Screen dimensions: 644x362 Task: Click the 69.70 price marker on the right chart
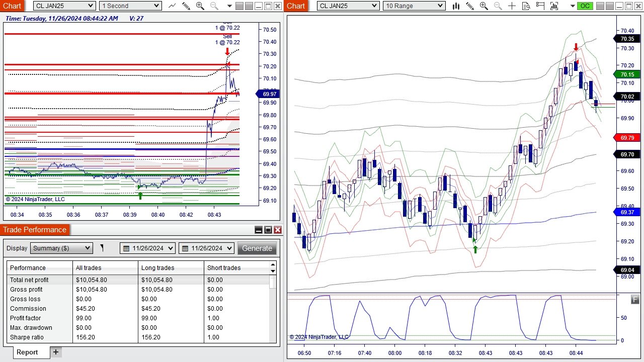click(x=627, y=154)
